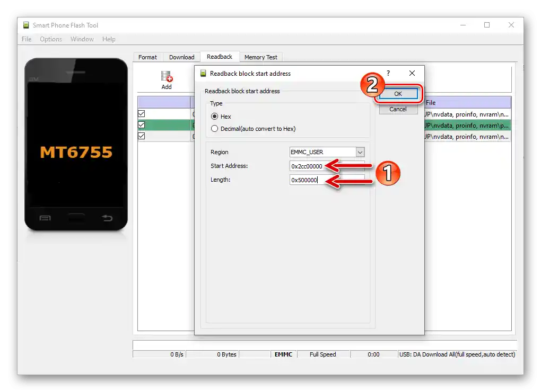Click the MT6755 phone image

point(76,144)
